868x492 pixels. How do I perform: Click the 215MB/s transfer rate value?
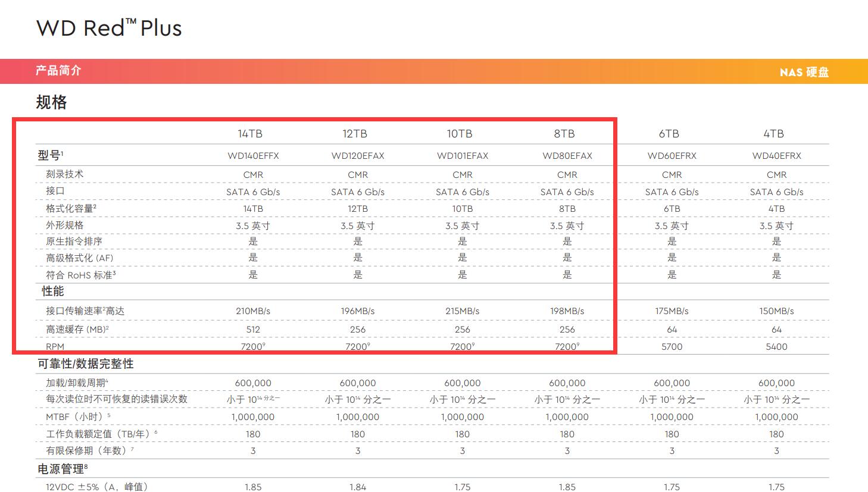463,311
